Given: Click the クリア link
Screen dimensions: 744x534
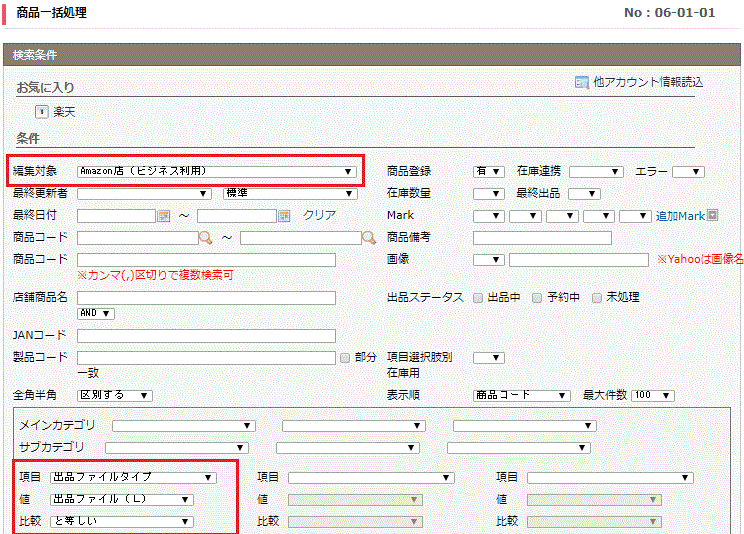Looking at the screenshot, I should tap(319, 215).
